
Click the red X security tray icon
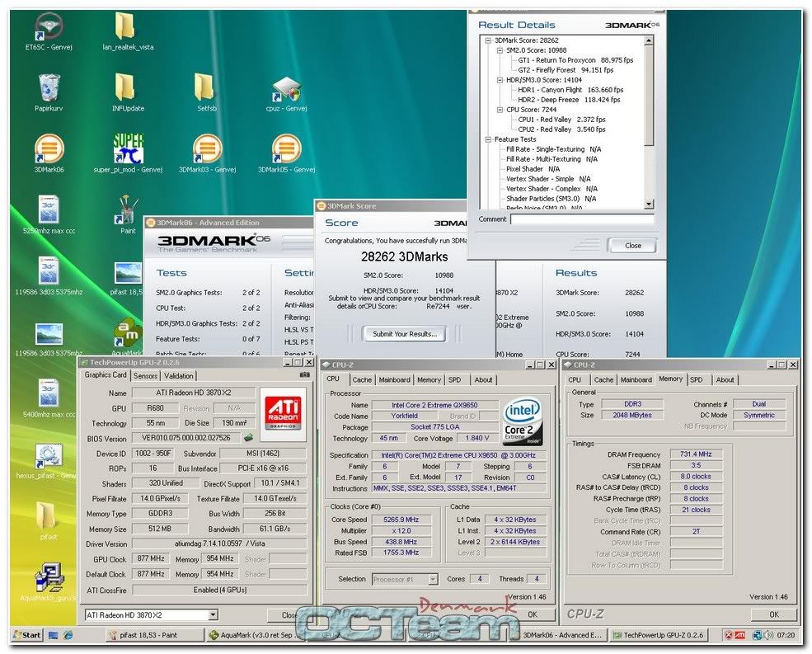729,635
